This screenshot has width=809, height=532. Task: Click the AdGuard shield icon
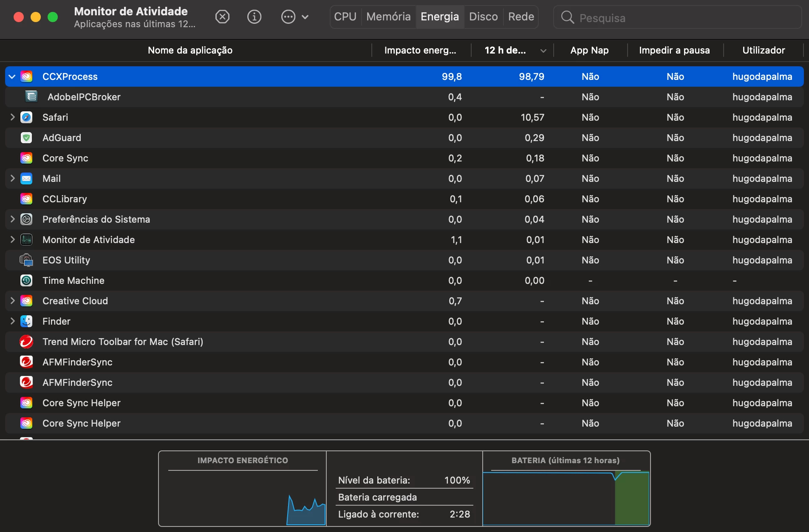(x=26, y=138)
